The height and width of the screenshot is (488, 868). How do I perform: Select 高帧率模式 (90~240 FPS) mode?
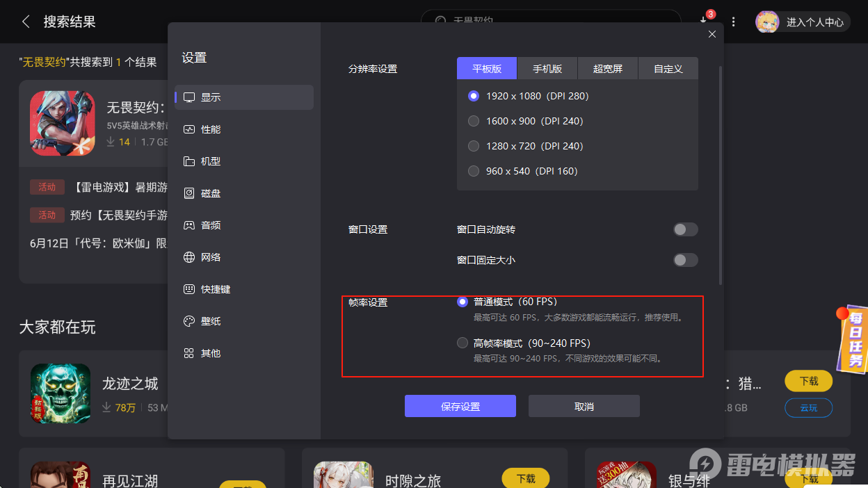coord(462,342)
